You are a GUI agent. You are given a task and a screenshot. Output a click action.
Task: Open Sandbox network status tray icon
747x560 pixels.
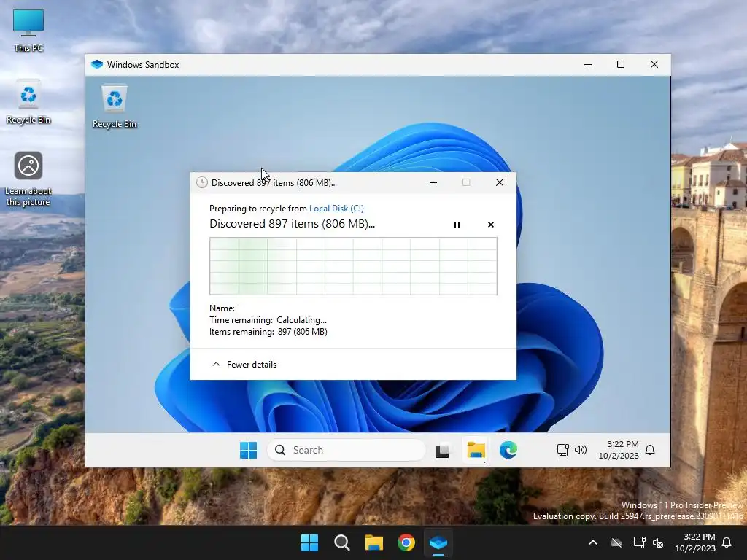coord(562,450)
